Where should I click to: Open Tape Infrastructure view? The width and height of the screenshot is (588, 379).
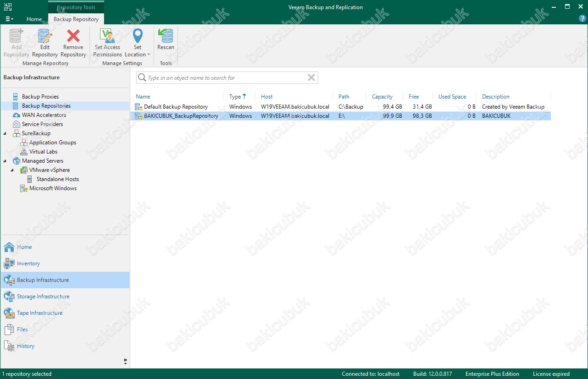65,313
